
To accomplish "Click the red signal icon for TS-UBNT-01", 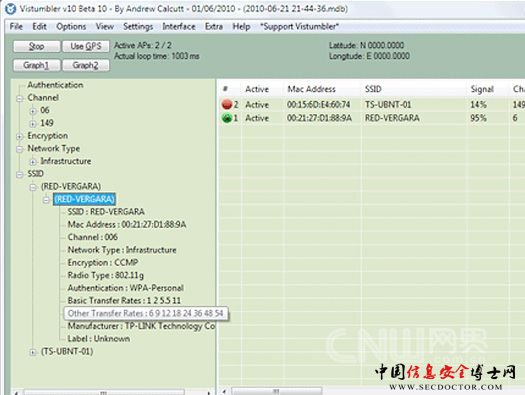I will point(227,104).
